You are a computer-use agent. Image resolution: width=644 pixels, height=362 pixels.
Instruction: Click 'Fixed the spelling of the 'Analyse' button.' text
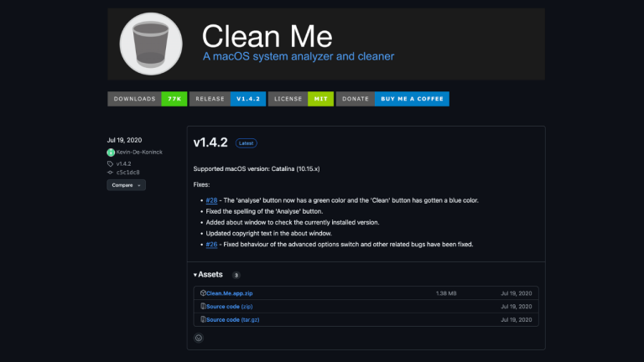coord(264,211)
